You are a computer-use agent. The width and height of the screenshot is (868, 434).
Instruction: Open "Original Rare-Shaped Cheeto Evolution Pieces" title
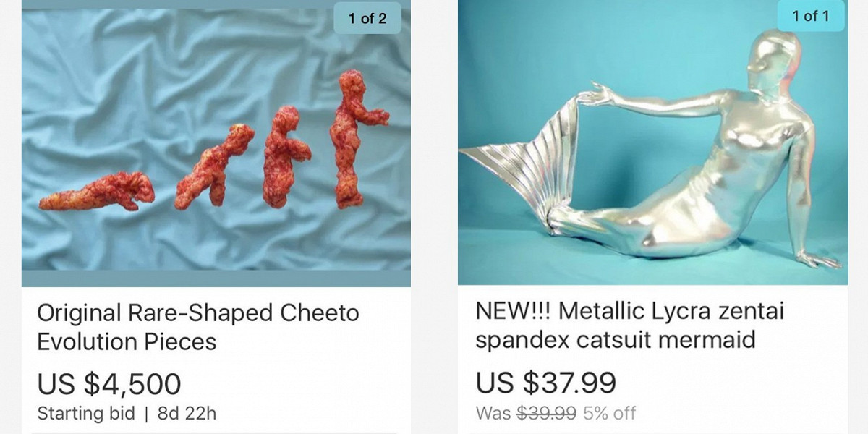tap(198, 327)
